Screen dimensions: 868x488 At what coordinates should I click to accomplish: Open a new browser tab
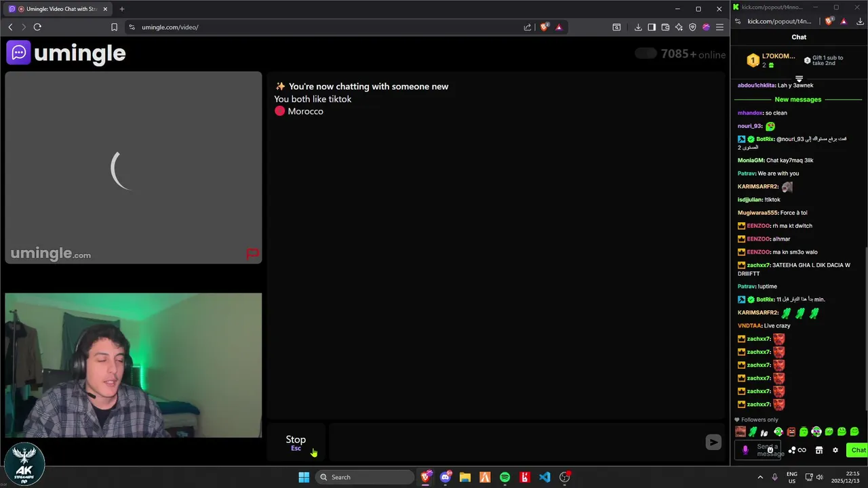click(x=122, y=9)
